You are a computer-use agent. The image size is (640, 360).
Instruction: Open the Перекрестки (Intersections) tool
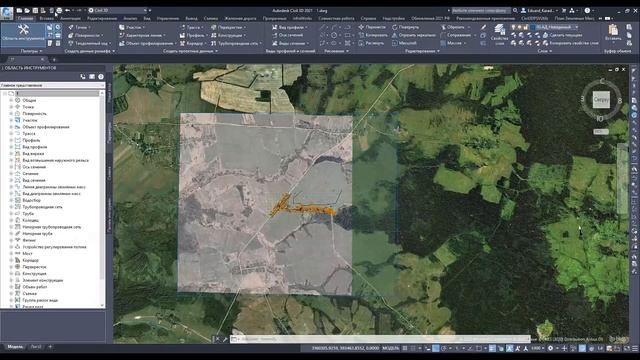pyautogui.click(x=228, y=27)
